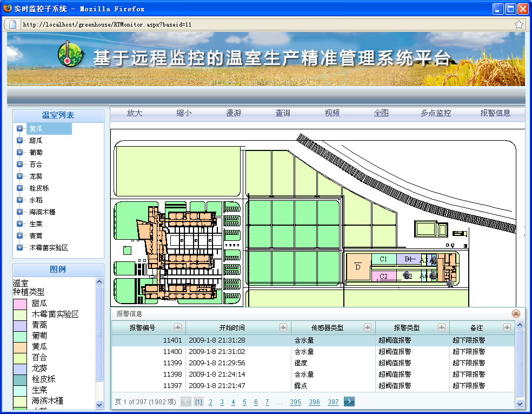This screenshot has height=414, width=532.
Task: Open the 视频 video menu item
Action: (332, 113)
